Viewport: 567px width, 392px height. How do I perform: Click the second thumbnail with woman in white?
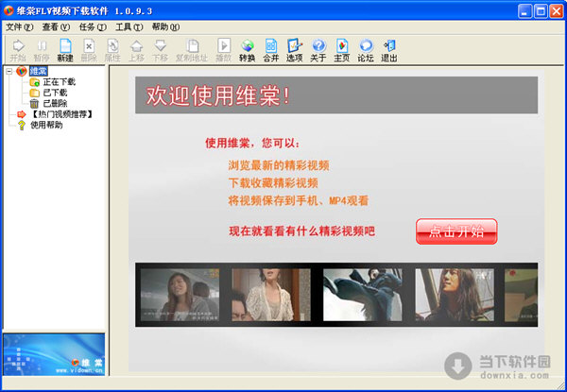click(x=271, y=295)
